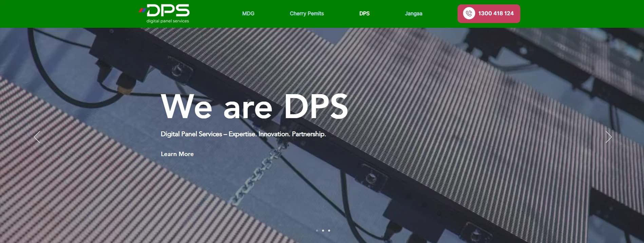Show previous slide with left arrow
This screenshot has width=644, height=243.
point(37,137)
